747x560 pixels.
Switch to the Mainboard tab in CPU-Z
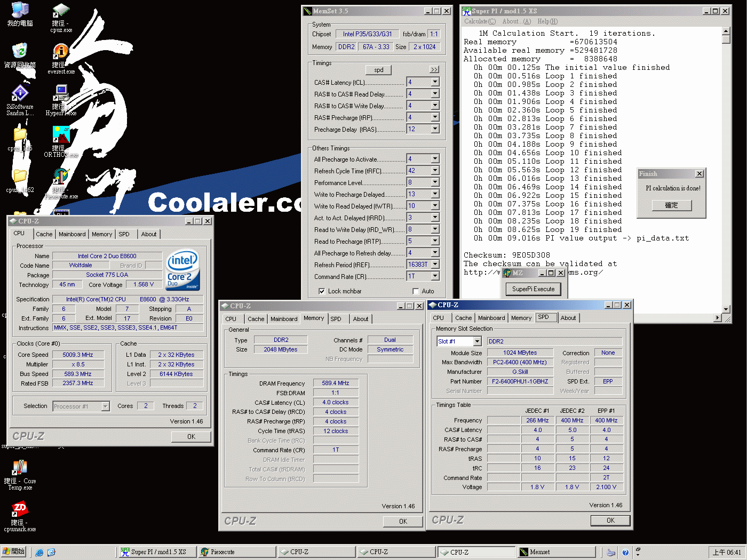point(72,234)
